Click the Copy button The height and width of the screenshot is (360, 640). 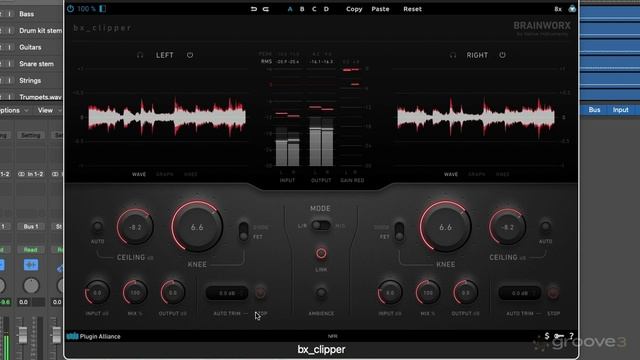point(354,9)
